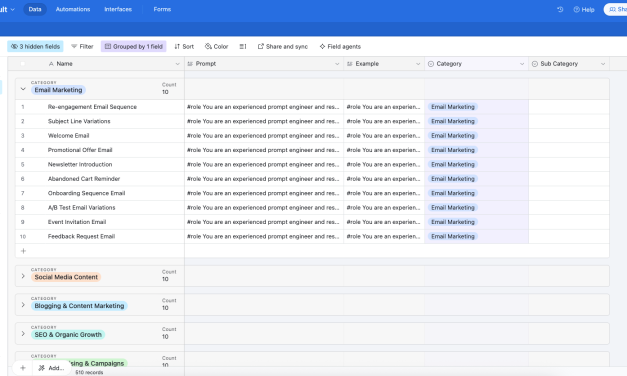Click the Example cell of Event Invitation Email row
This screenshot has width=627, height=376.
tap(384, 222)
